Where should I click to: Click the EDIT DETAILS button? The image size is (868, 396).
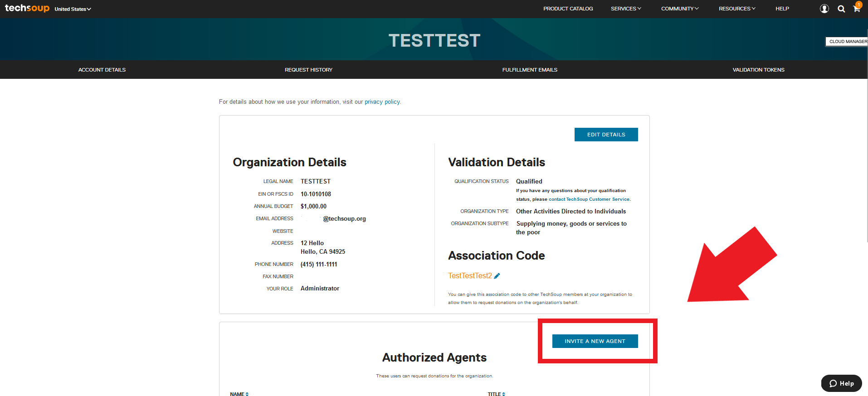click(606, 135)
